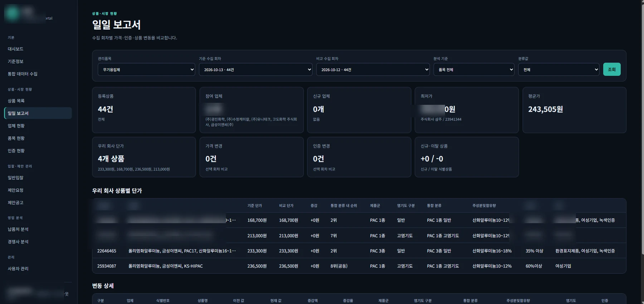
Task: Click the 통합 분류 내 순위 column header
Action: tap(344, 206)
